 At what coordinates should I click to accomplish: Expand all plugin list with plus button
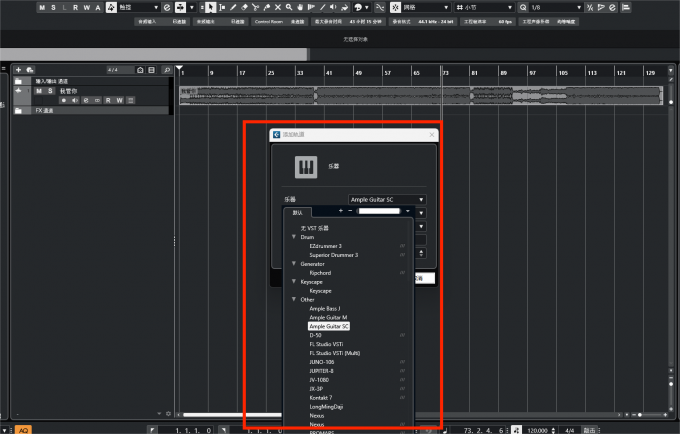tap(341, 211)
